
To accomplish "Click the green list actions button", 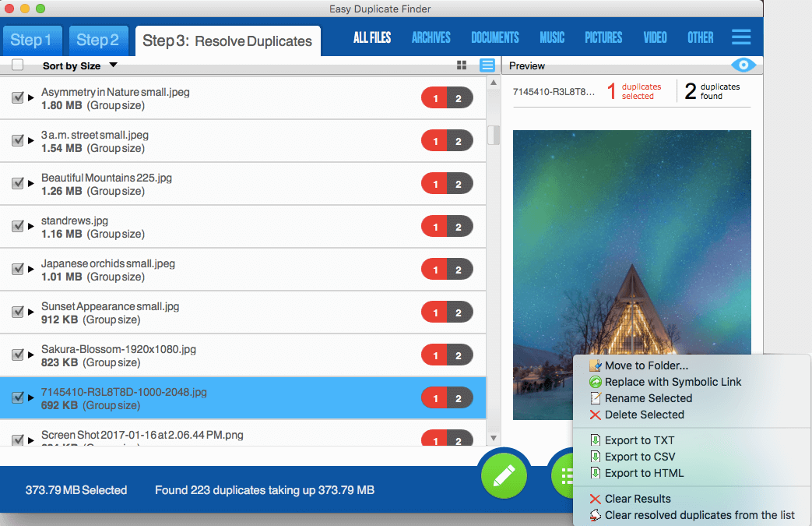I will (563, 475).
